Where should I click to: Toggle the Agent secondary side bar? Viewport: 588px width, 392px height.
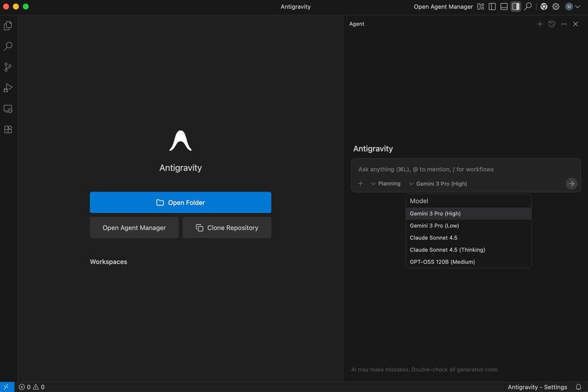coord(515,7)
